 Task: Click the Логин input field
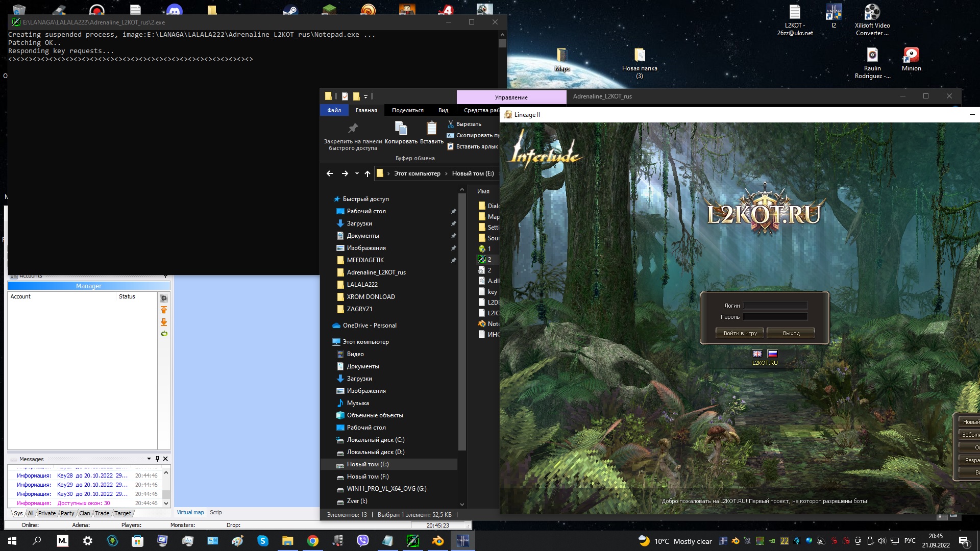click(x=776, y=306)
